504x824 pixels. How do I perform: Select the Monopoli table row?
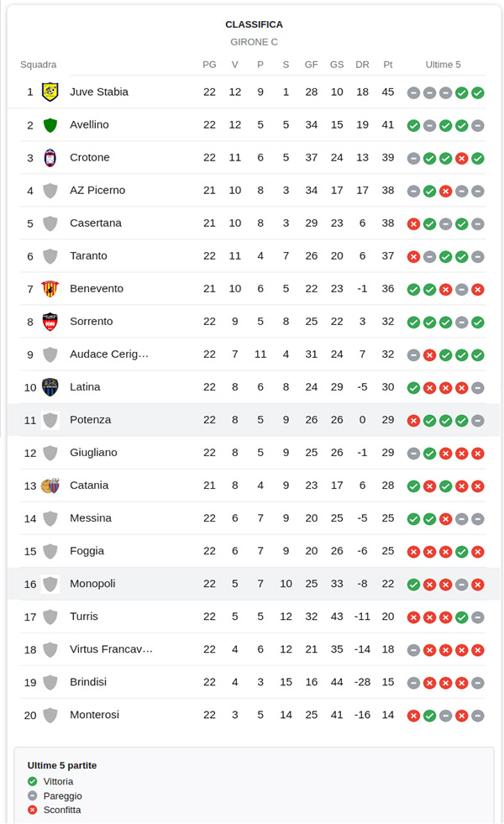252,584
